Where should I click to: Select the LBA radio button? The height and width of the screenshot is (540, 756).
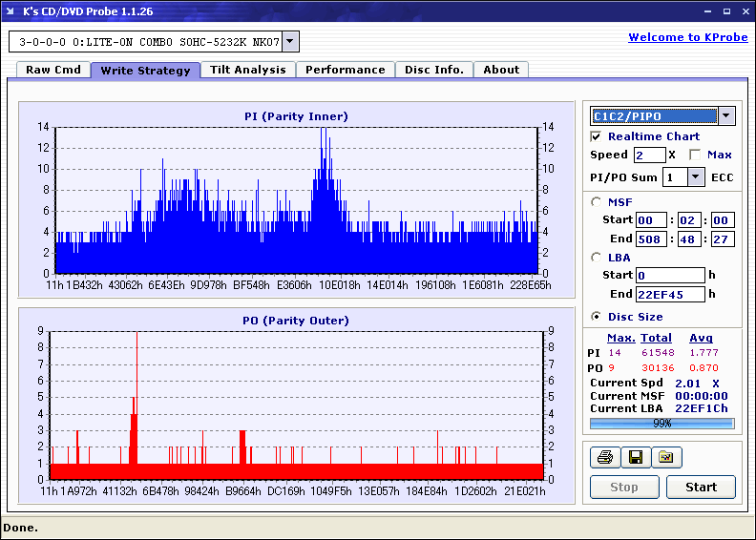pos(597,257)
